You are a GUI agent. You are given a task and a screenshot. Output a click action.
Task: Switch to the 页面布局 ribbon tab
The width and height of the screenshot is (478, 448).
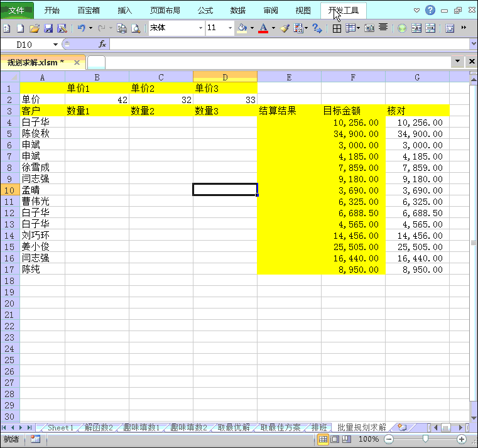click(165, 11)
